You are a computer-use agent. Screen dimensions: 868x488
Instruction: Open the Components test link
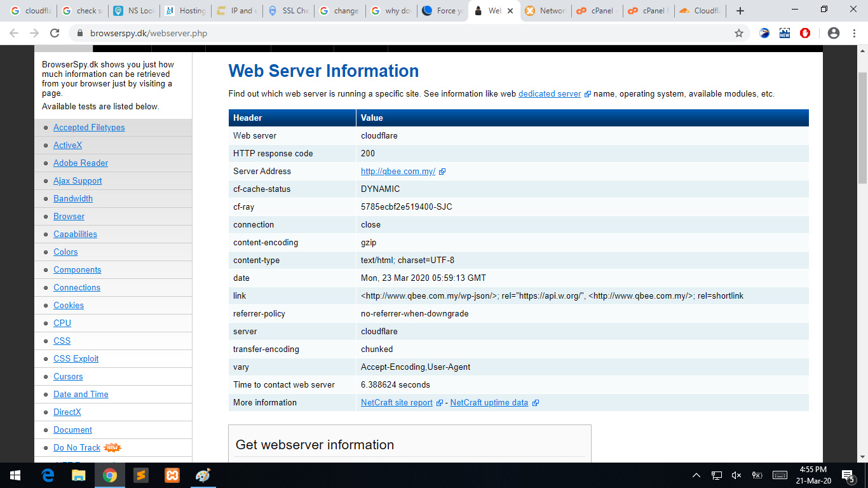[x=78, y=270]
